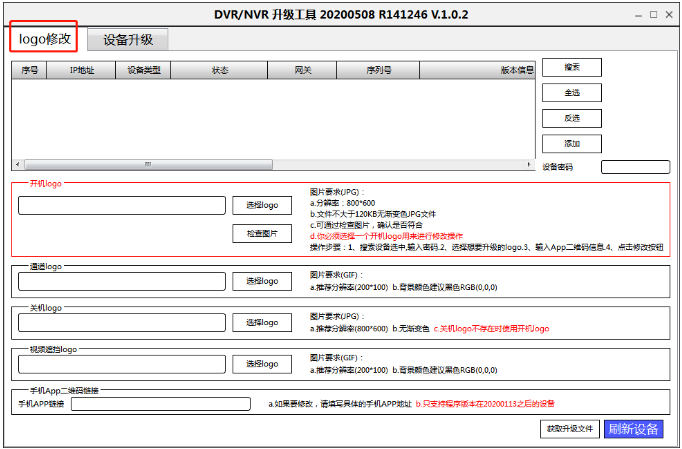Screen dimensions: 682x449
Task: Click 选择logo for 关机logo
Action: tap(262, 323)
